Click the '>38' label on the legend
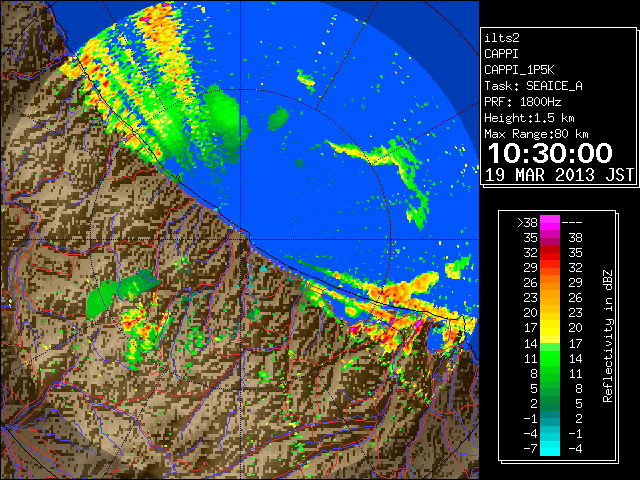Image resolution: width=640 pixels, height=480 pixels. click(x=527, y=222)
